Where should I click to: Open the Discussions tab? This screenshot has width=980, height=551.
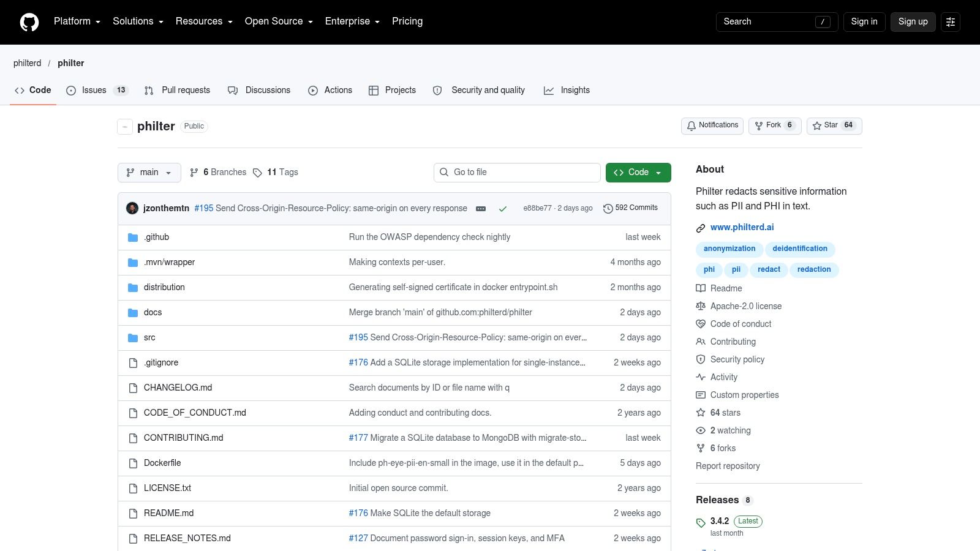(x=259, y=90)
